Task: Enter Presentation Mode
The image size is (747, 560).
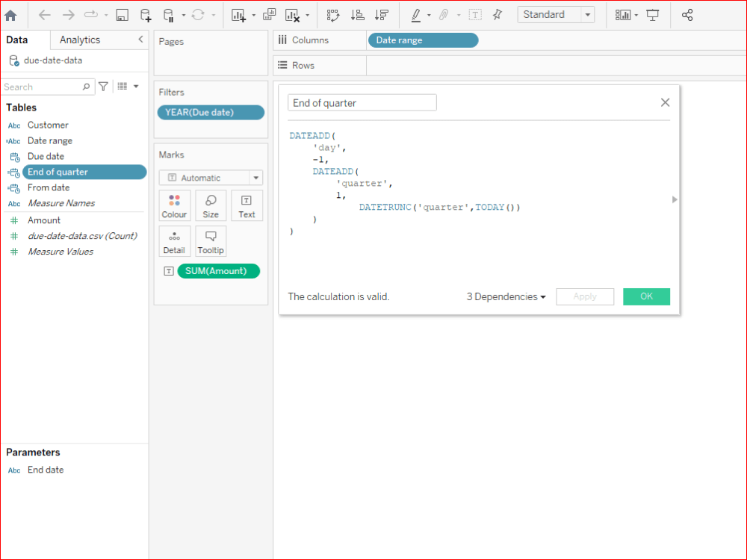Action: tap(654, 14)
